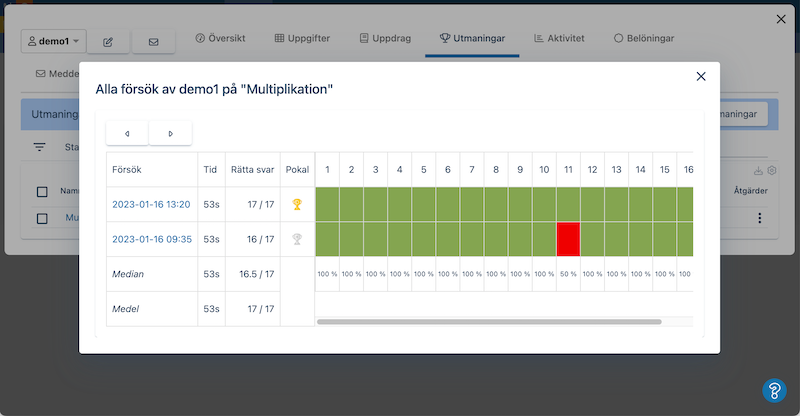Click the gold trophy icon
800x416 pixels.
click(x=297, y=204)
